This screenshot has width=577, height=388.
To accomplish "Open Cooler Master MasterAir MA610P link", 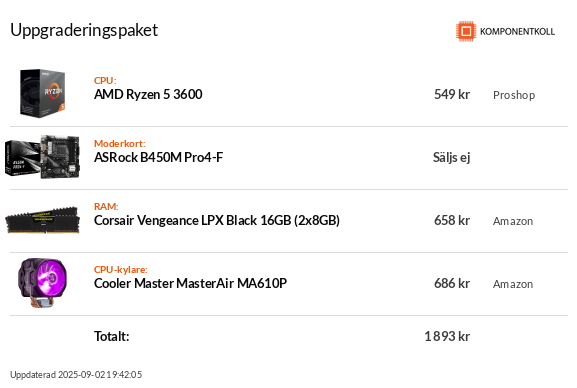I will [190, 283].
